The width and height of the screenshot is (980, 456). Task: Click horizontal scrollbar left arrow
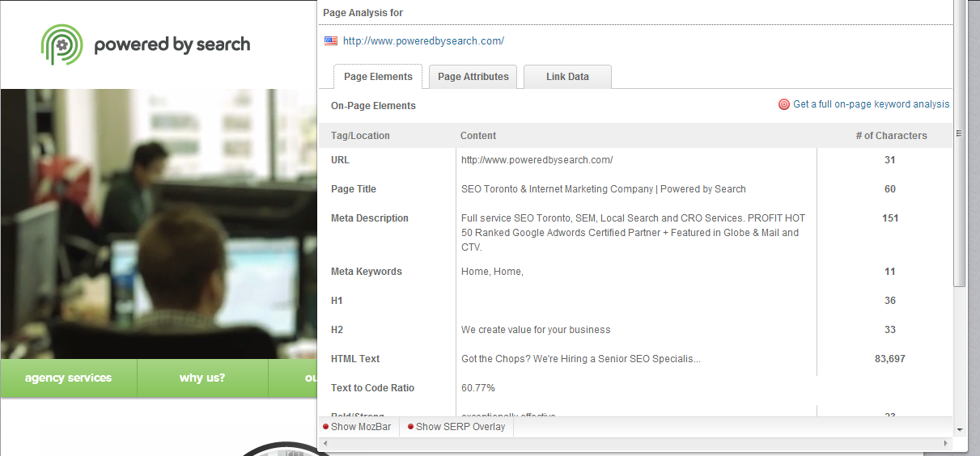point(325,444)
